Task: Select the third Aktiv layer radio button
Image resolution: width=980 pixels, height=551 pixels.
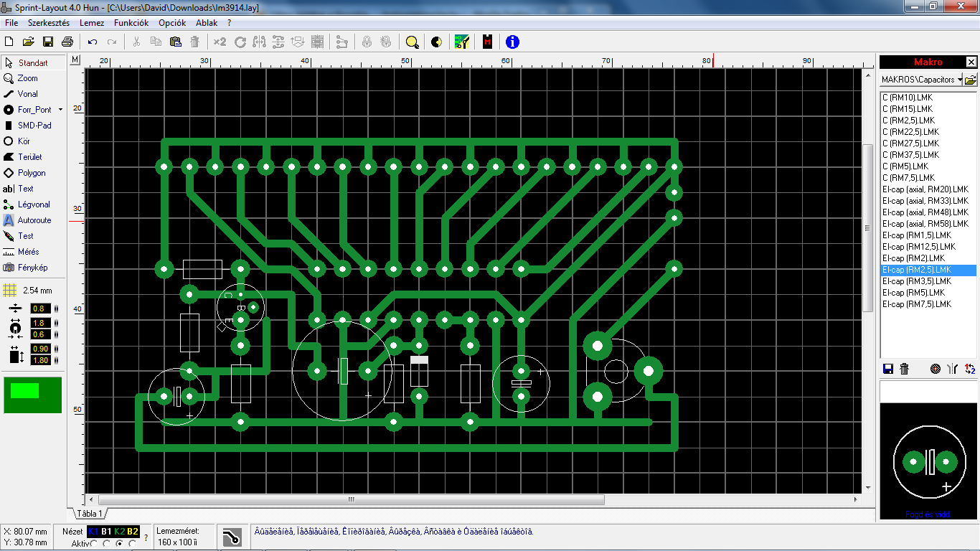Action: pyautogui.click(x=119, y=544)
